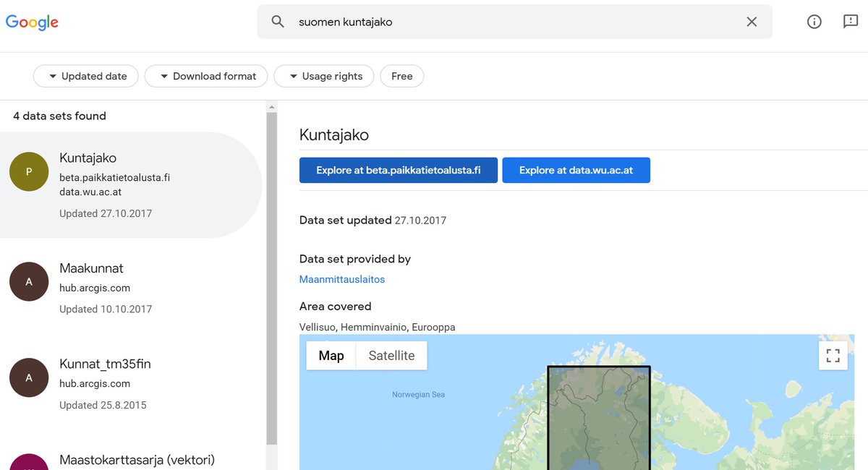Expand the Download format filter
The height and width of the screenshot is (470, 868).
(206, 76)
